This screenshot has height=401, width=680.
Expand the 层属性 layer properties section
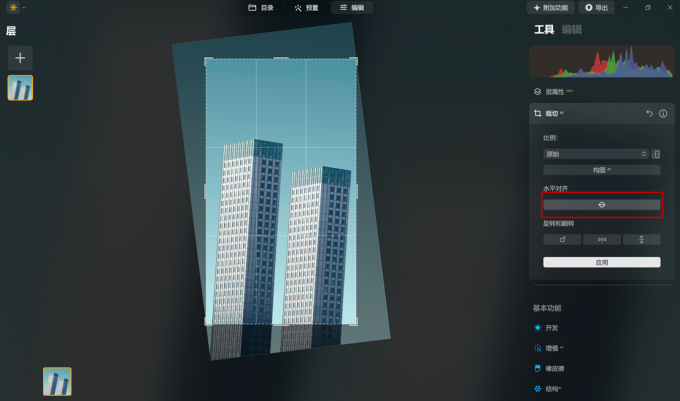(554, 91)
